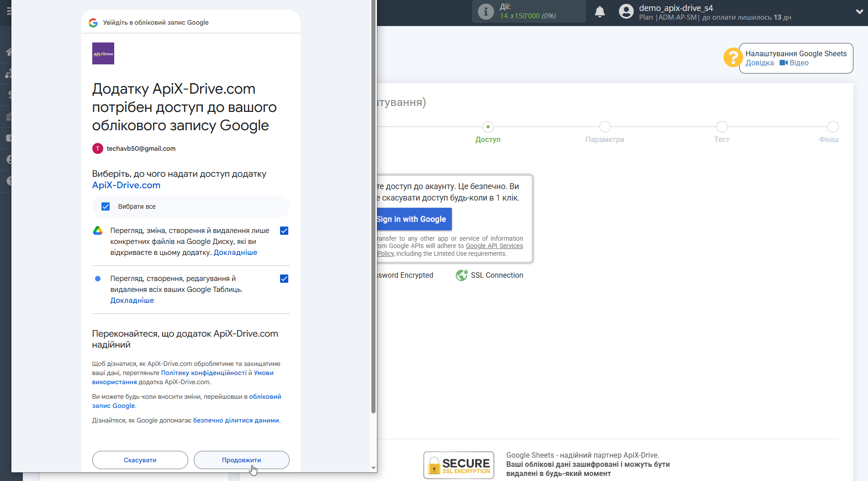Open the 'Google API Services' policy link
Image resolution: width=868 pixels, height=481 pixels.
tap(494, 246)
